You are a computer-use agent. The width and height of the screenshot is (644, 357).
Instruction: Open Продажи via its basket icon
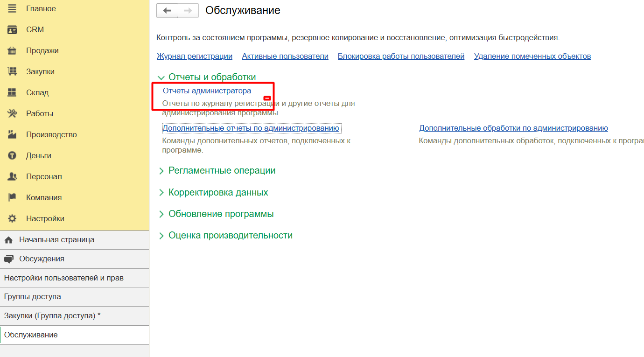point(12,51)
